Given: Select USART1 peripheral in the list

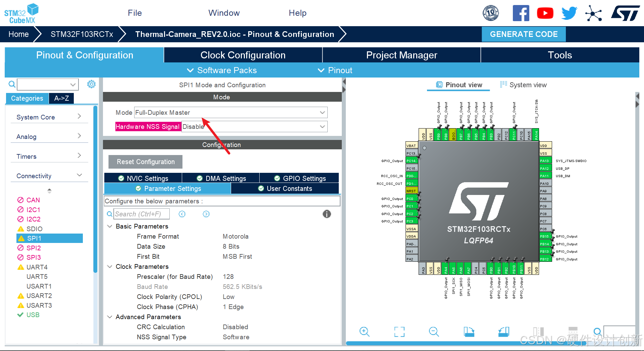Looking at the screenshot, I should [39, 286].
